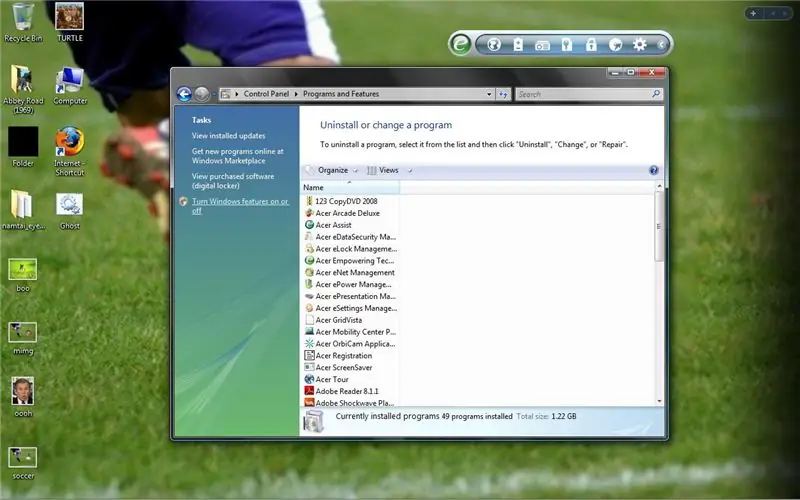Select Acer ePower Manage... entry
This screenshot has width=800, height=500.
click(350, 284)
